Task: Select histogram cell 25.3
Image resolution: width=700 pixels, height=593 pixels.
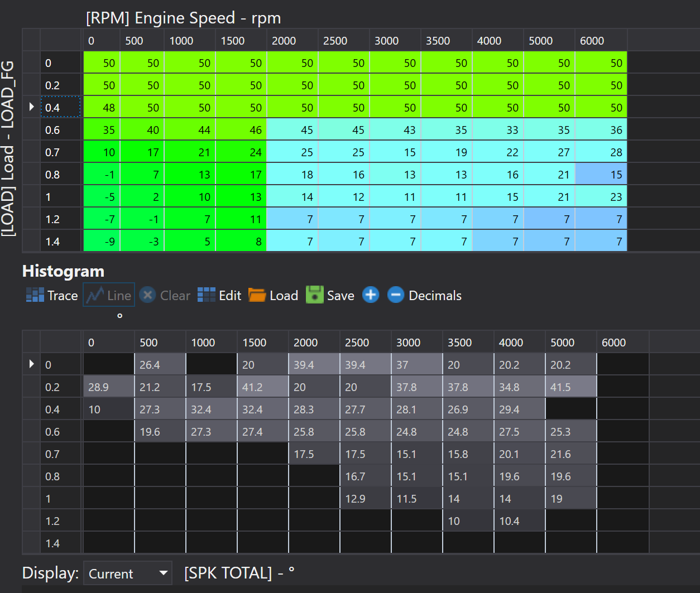Action: 571,431
